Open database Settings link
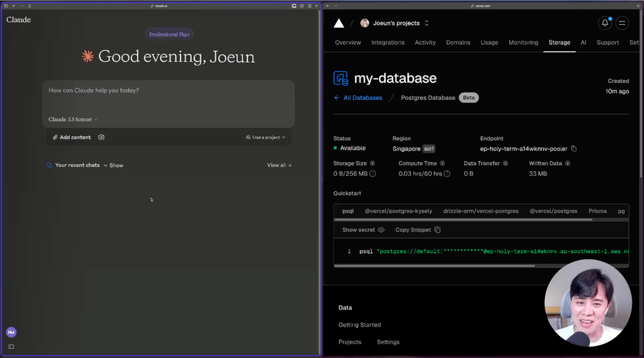The width and height of the screenshot is (644, 358). pyautogui.click(x=388, y=342)
